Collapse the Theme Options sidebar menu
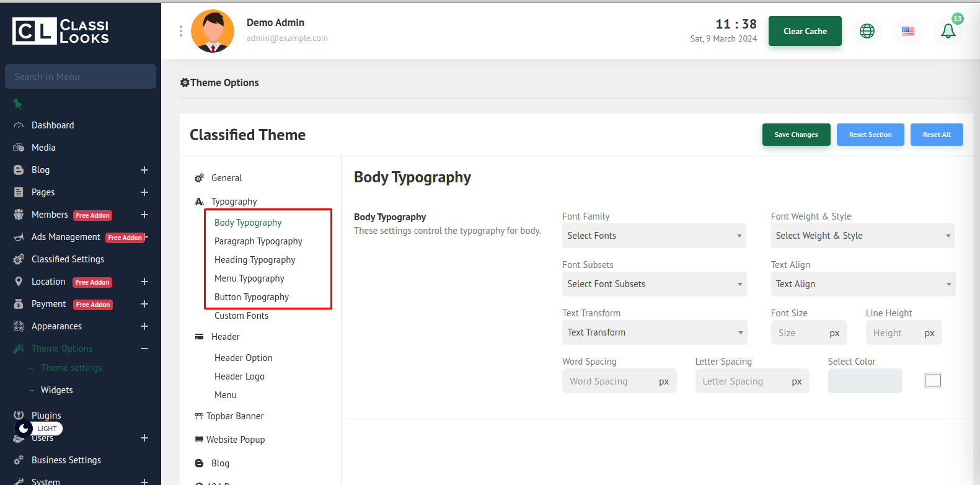The width and height of the screenshot is (980, 485). (144, 349)
